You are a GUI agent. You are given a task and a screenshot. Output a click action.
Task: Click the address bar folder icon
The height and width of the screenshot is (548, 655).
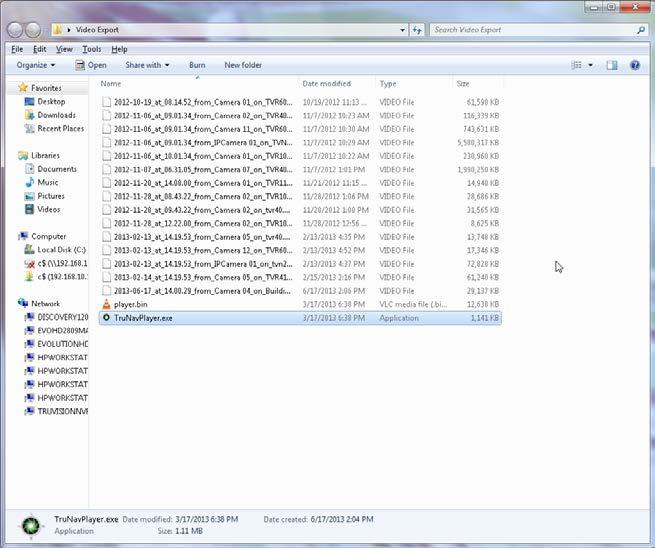point(58,30)
